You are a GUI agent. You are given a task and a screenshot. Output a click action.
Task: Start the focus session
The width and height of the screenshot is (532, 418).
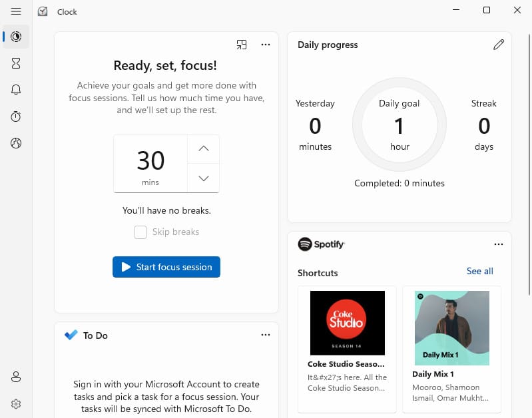coord(166,267)
